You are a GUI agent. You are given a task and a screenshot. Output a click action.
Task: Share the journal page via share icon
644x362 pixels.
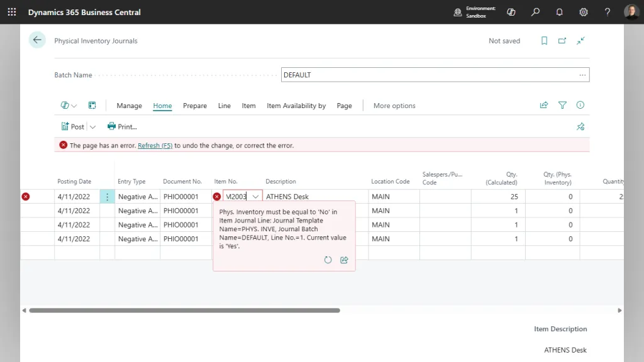point(543,105)
